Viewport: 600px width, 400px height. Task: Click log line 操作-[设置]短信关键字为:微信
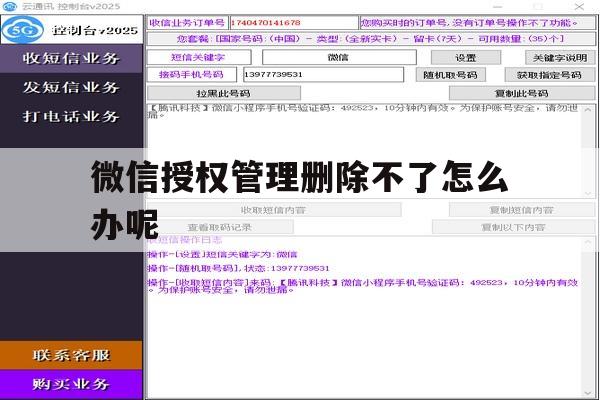222,255
